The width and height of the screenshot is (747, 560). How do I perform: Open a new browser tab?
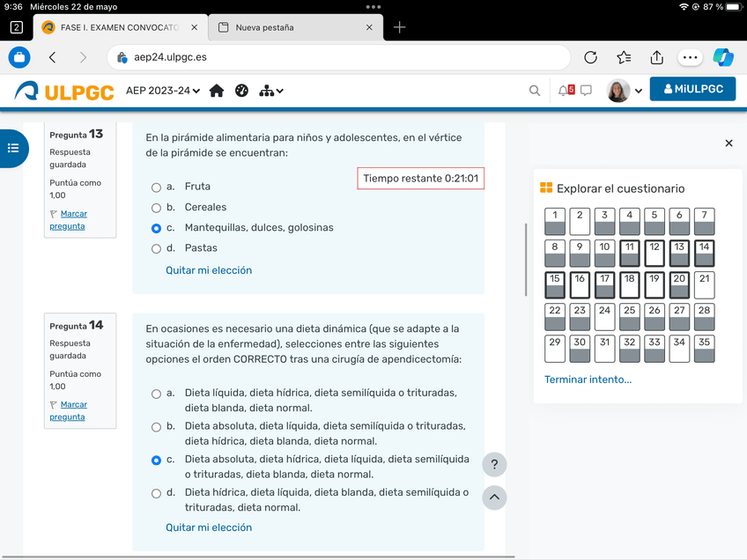[x=400, y=27]
